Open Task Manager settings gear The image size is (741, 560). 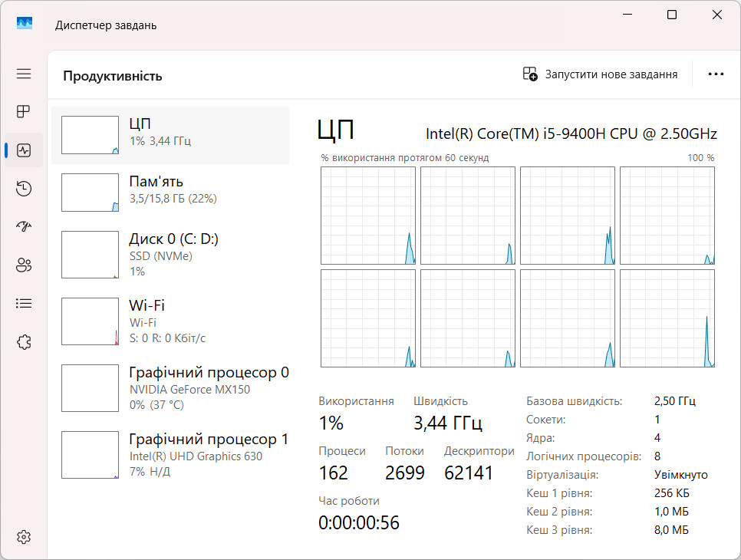(x=24, y=537)
